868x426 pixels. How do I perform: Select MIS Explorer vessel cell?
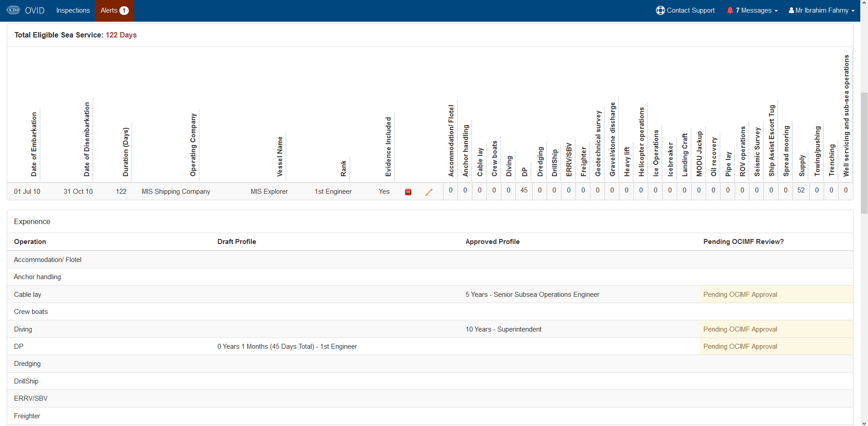coord(269,192)
